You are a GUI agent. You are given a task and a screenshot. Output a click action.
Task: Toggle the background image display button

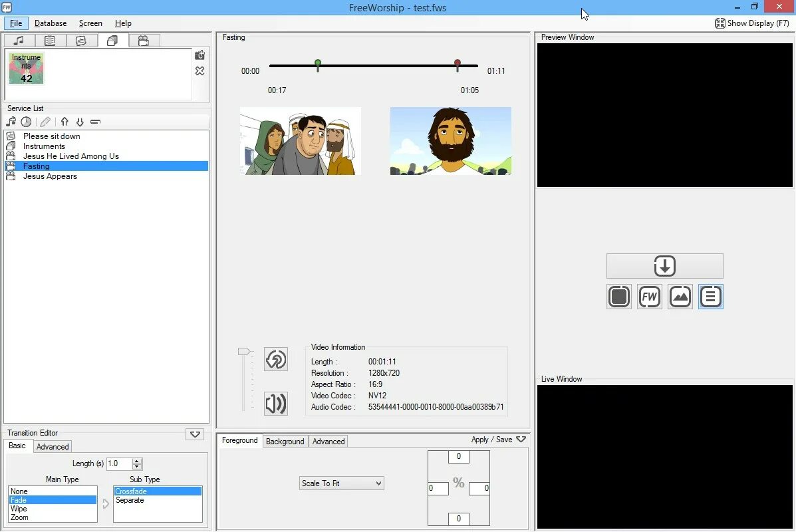[x=680, y=297]
